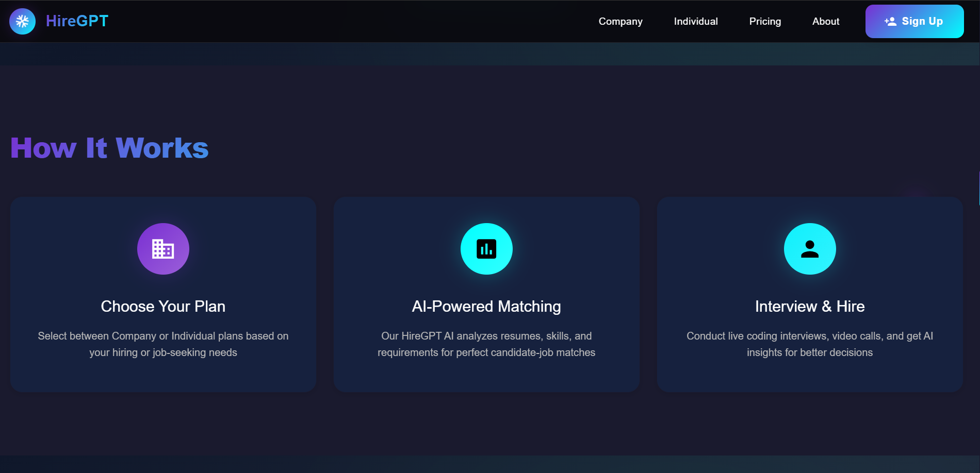Click the AI-Powered Matching title text

(x=485, y=306)
